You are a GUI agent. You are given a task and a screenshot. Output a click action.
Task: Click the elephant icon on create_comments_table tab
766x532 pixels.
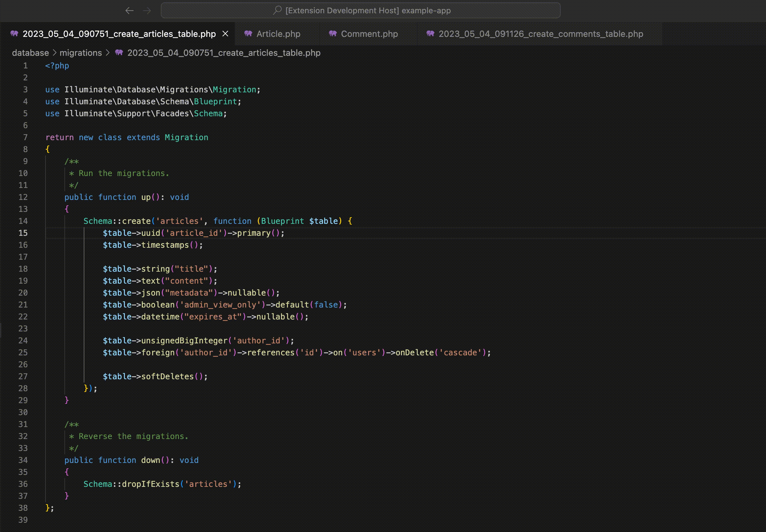(430, 34)
